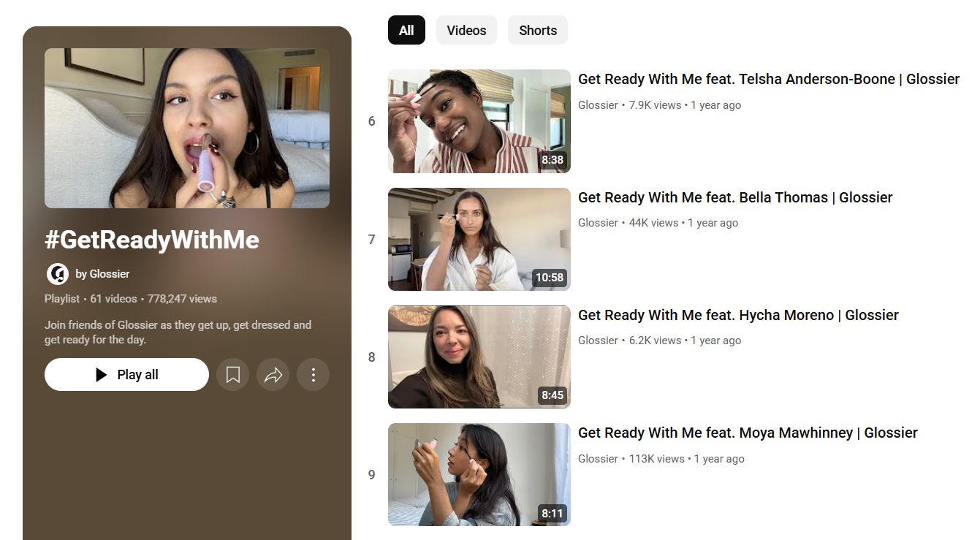Click the '7.9K views • 1 year ago' text
Image resolution: width=980 pixels, height=540 pixels.
pos(685,105)
